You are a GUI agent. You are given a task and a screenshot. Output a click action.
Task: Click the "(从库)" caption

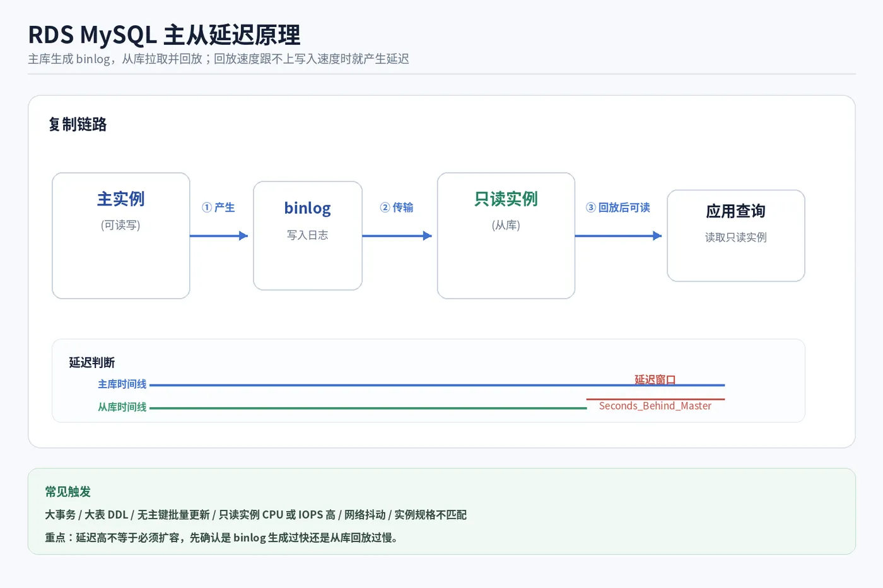tap(506, 225)
